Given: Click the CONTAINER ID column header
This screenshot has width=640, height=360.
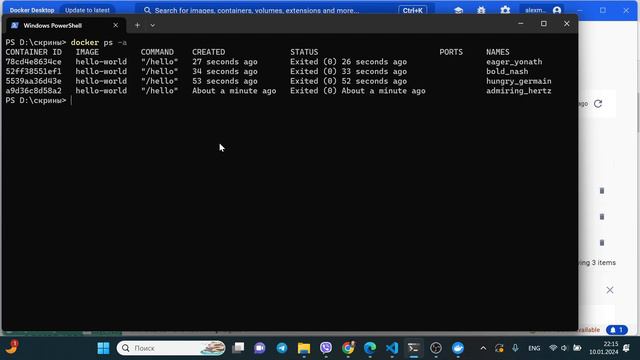Looking at the screenshot, I should point(33,52).
